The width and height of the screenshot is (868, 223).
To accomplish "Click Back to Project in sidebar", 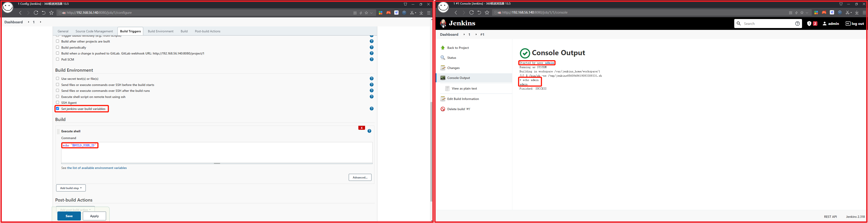I will pos(458,48).
